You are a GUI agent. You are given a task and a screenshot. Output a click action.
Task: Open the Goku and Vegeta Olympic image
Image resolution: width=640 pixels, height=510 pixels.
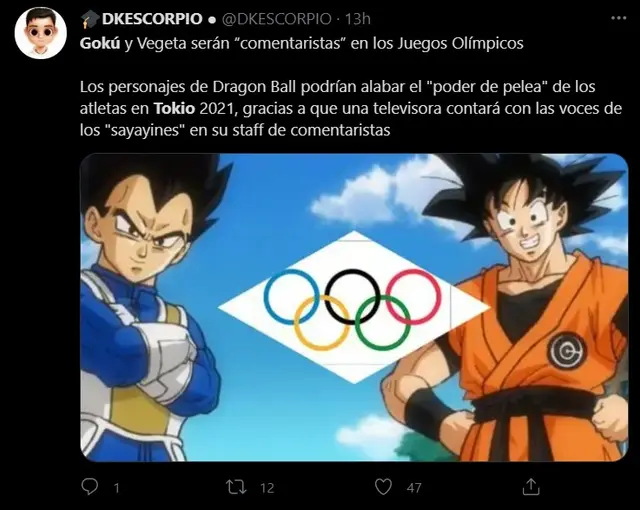(354, 308)
